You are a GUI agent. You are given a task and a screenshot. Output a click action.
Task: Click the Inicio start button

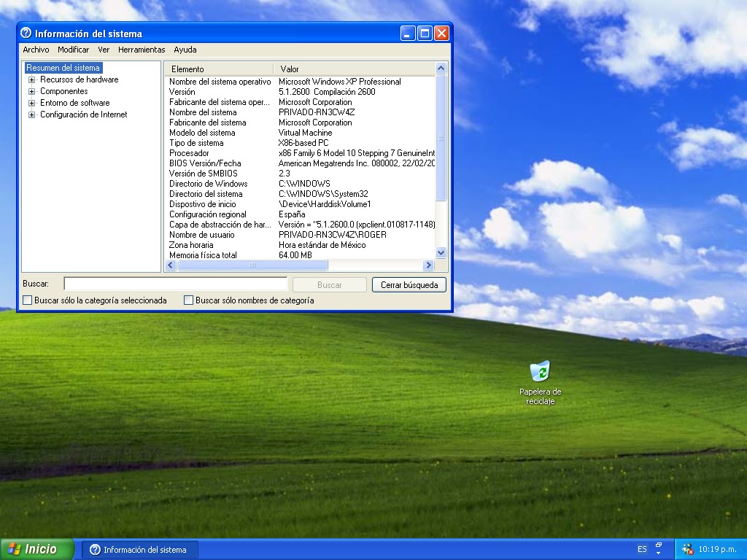[x=35, y=548]
